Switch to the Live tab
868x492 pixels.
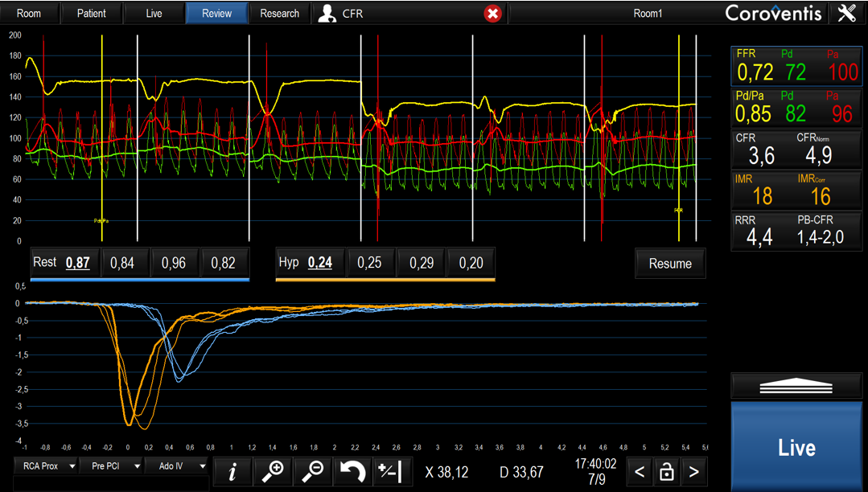(154, 14)
